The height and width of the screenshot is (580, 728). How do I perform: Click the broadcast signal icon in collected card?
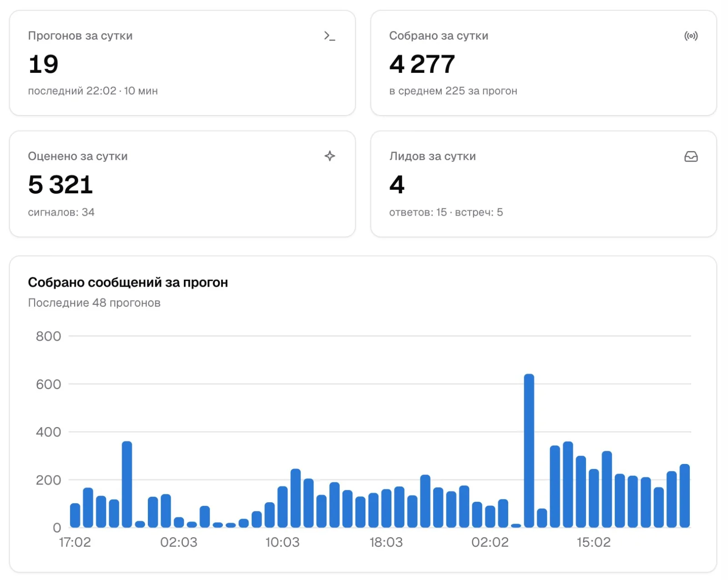click(691, 36)
